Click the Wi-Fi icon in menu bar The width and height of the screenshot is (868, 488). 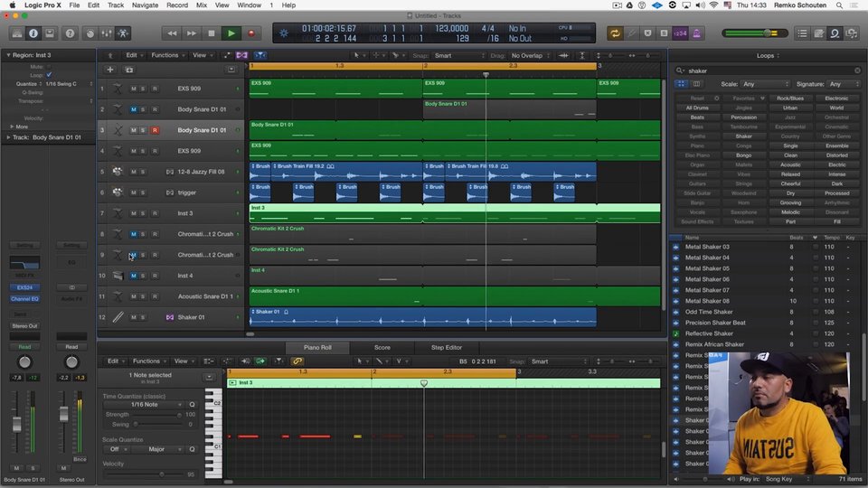coord(713,5)
